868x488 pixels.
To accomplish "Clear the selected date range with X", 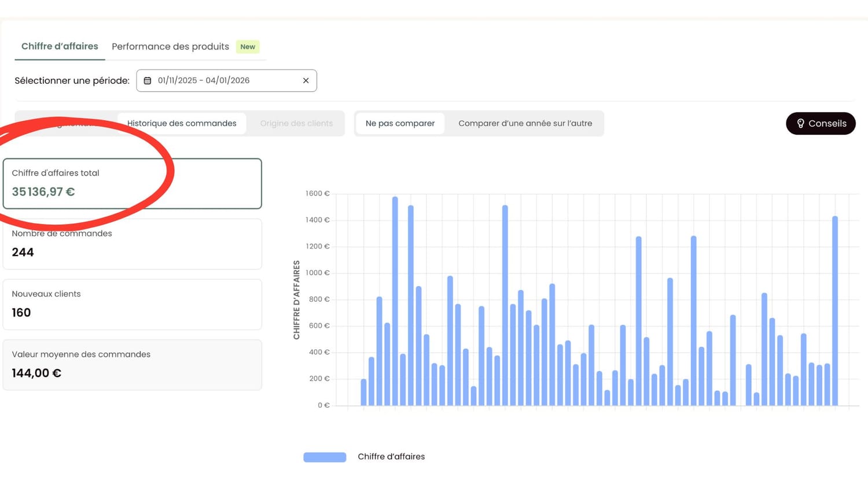I will click(306, 81).
